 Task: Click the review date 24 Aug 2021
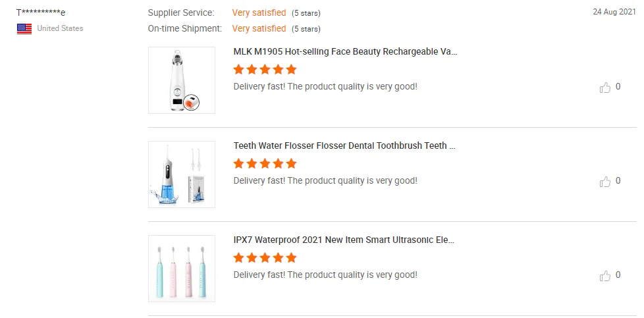tap(614, 12)
